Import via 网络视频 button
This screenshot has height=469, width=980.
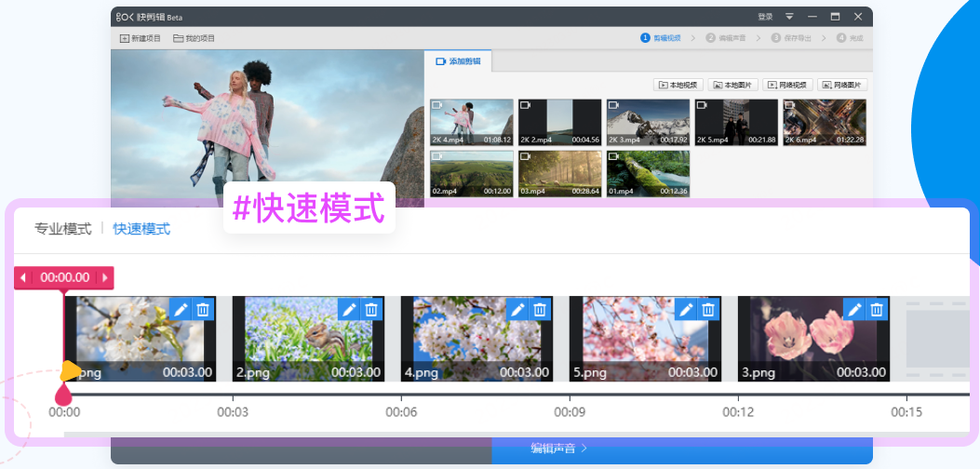(x=787, y=85)
